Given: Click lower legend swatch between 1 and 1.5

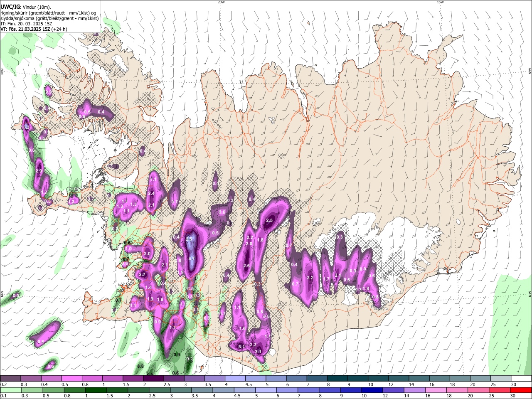Looking at the screenshot, I should click(96, 390).
